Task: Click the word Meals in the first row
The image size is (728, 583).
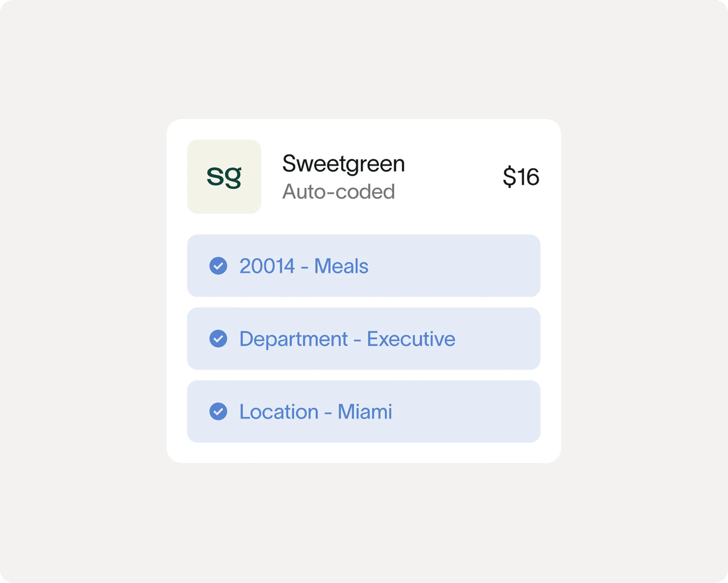Action: (x=341, y=266)
